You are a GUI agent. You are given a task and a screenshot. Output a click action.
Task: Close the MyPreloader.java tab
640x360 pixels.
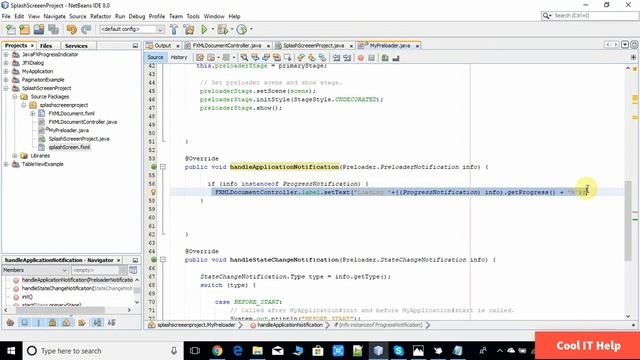[x=417, y=46]
